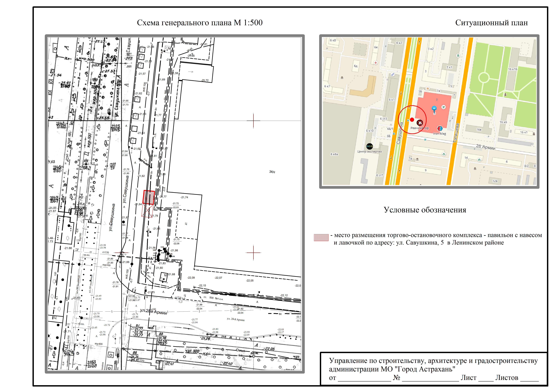554x392 pixels.
Task: Click the Iron Mag store marker
Action: pos(440,129)
